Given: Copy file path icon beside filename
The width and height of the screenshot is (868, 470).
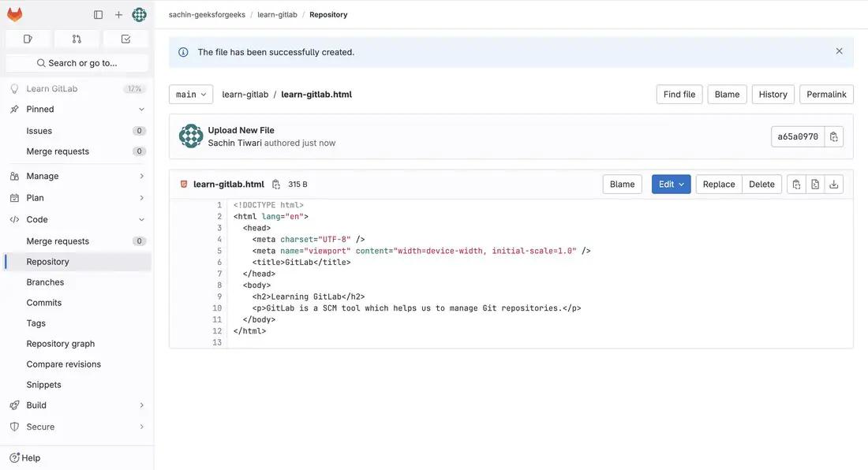Looking at the screenshot, I should tap(275, 184).
